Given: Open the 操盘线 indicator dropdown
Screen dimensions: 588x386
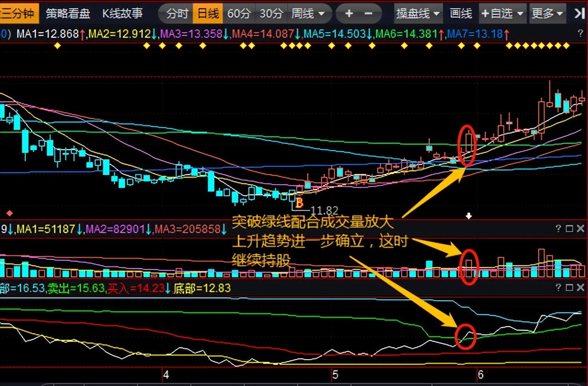Looking at the screenshot, I should [x=418, y=13].
